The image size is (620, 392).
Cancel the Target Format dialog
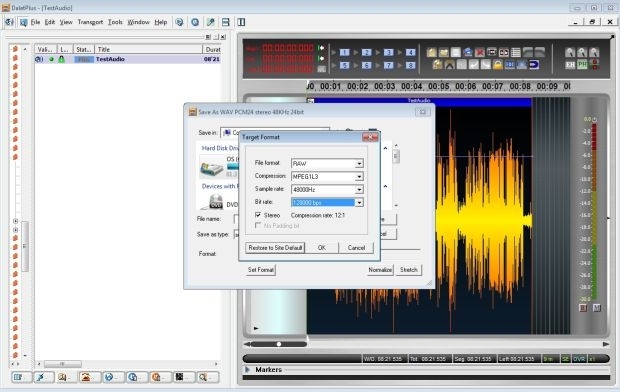click(x=356, y=248)
